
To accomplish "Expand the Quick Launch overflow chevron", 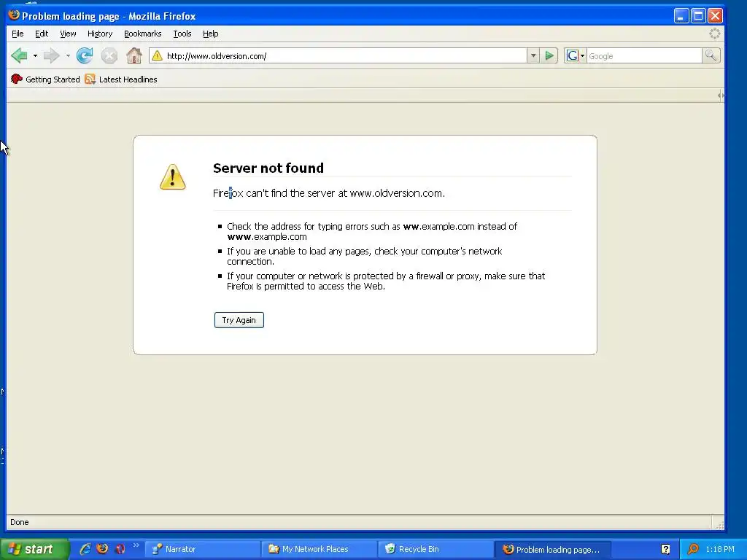I will [x=136, y=545].
